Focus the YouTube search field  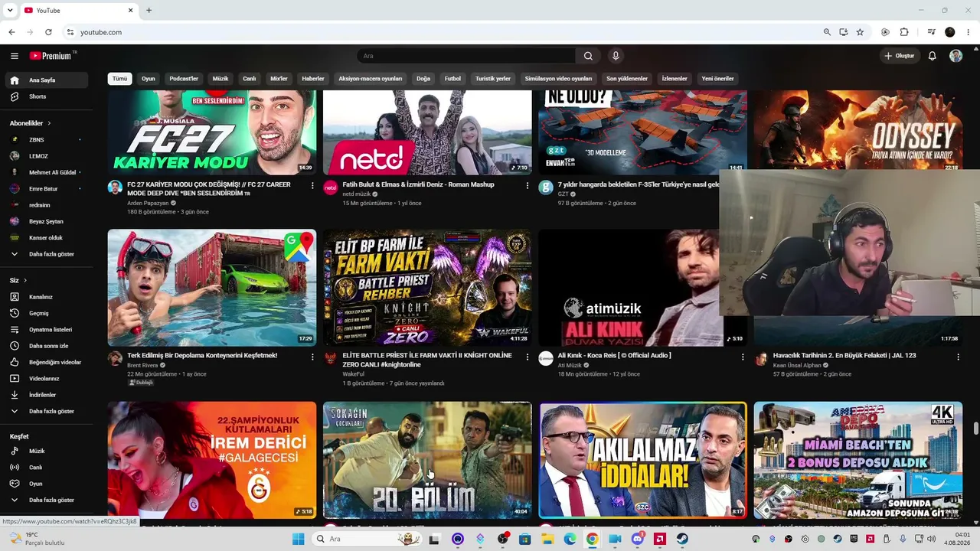coord(466,56)
